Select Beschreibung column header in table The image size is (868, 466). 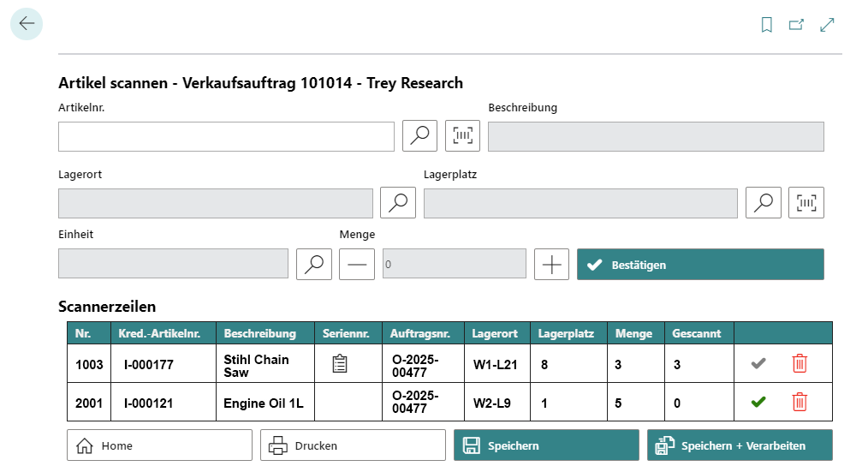click(x=265, y=333)
